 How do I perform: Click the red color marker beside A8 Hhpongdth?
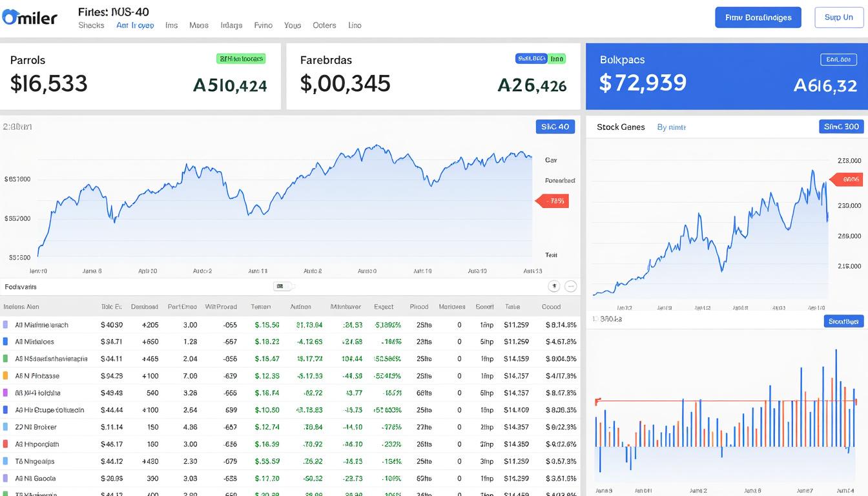[x=6, y=444]
